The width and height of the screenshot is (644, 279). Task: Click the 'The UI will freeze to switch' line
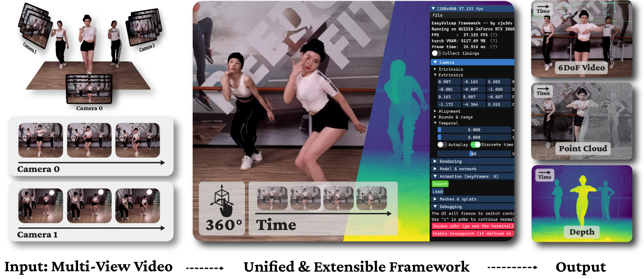tap(473, 214)
